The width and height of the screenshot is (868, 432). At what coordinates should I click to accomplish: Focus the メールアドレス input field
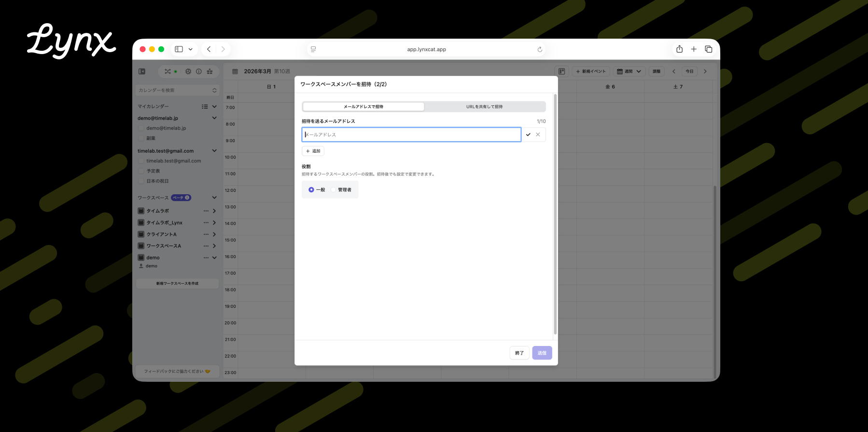(x=411, y=135)
